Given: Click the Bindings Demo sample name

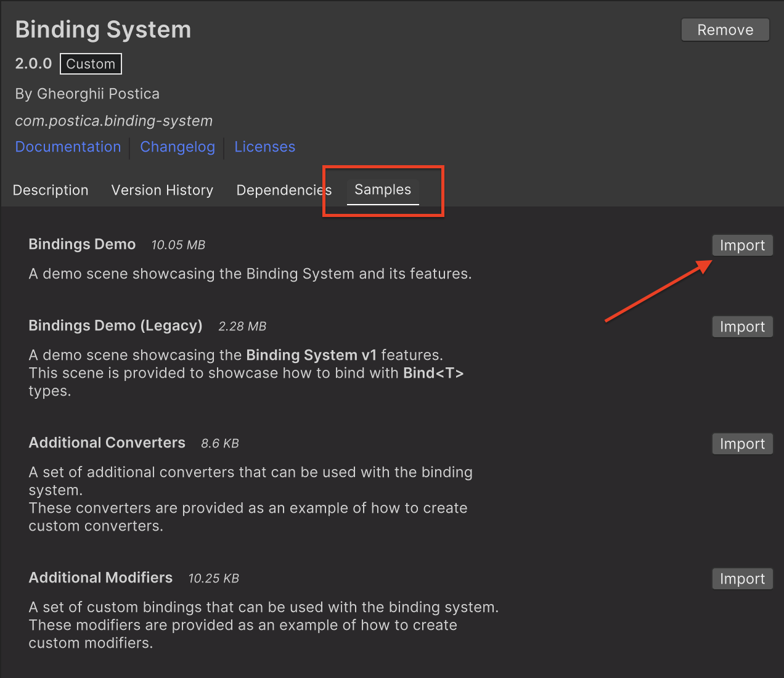Looking at the screenshot, I should click(82, 244).
